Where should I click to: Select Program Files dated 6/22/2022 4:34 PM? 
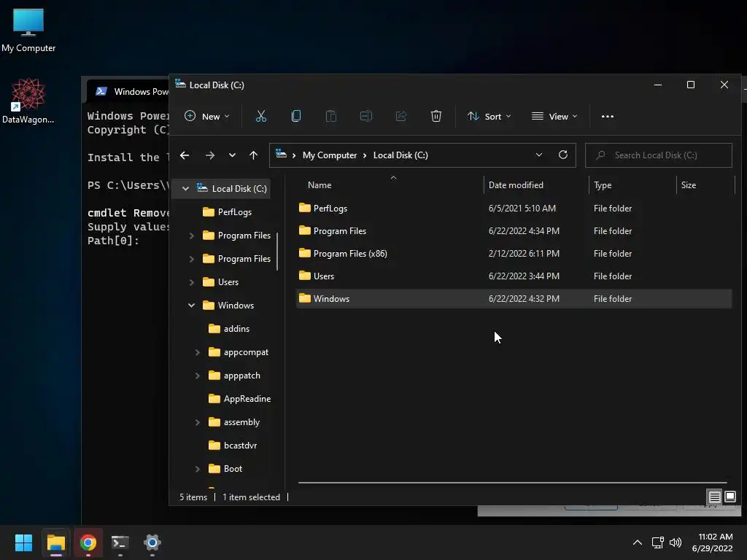pyautogui.click(x=514, y=231)
